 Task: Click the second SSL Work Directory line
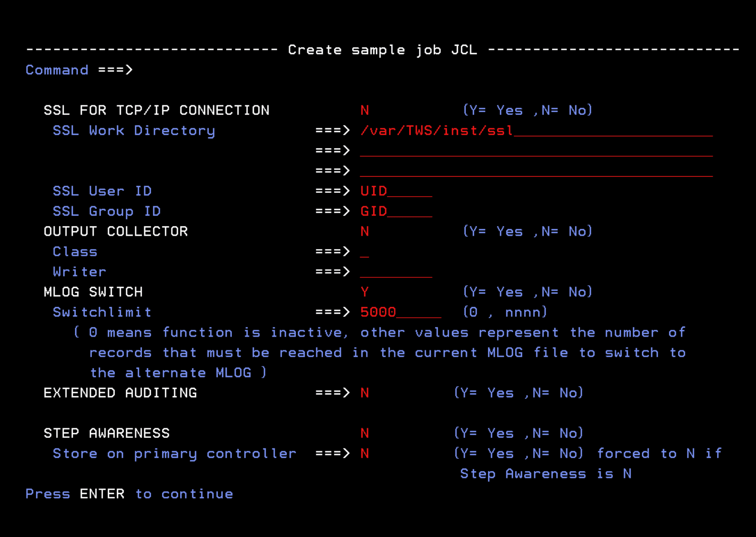(x=536, y=151)
